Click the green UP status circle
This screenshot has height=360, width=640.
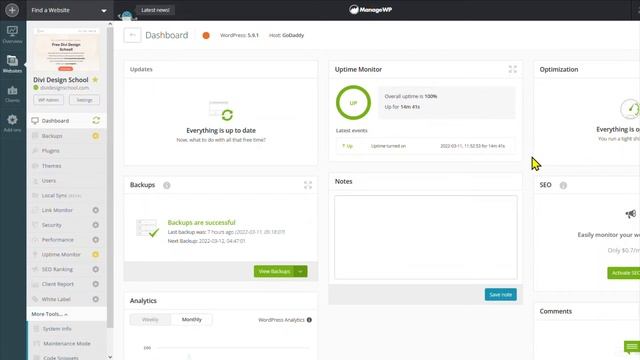353,103
